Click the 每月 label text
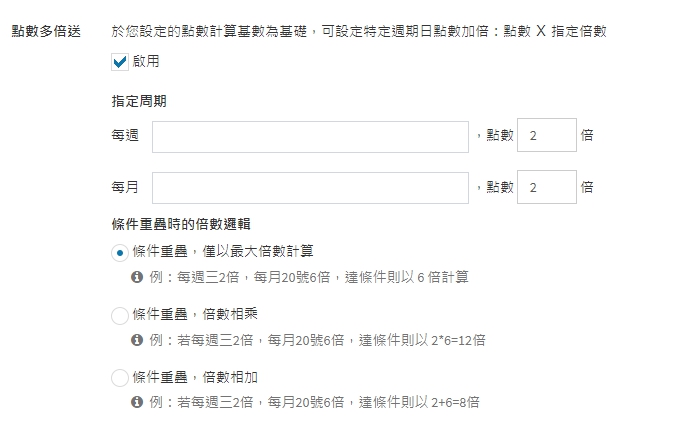Viewport: 685px width, 428px height. click(x=125, y=187)
